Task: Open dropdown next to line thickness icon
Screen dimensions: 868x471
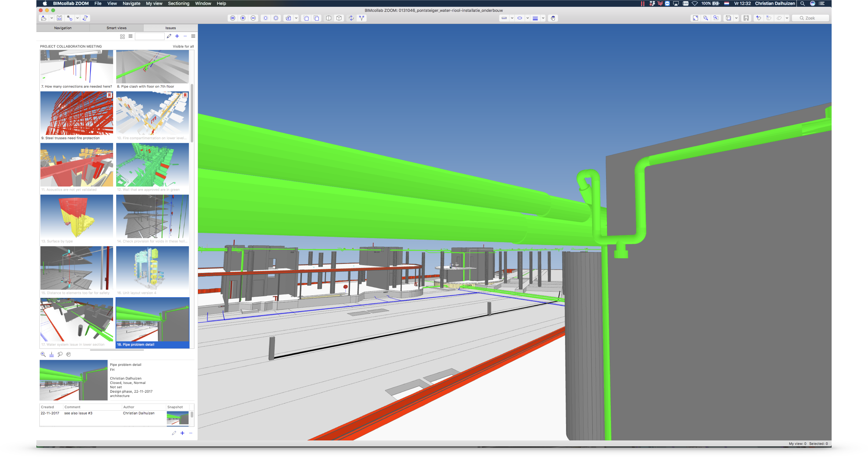Action: tap(543, 18)
